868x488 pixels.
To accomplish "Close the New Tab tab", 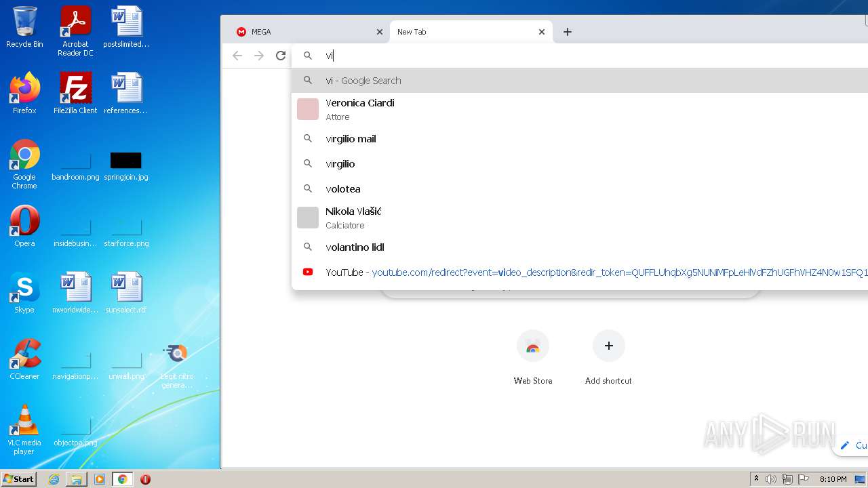I will [x=542, y=32].
